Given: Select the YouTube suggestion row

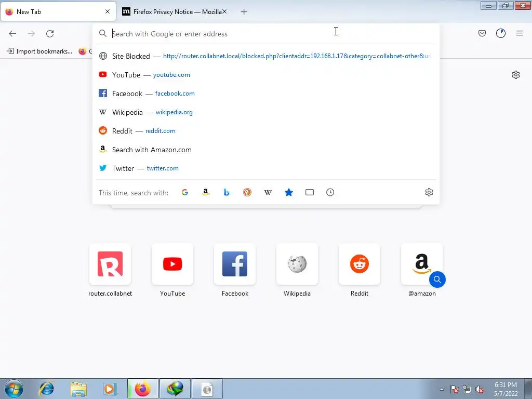Looking at the screenshot, I should pos(265,75).
